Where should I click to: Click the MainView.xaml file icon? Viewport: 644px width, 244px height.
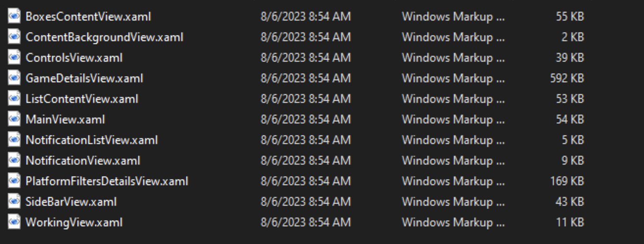(x=14, y=119)
